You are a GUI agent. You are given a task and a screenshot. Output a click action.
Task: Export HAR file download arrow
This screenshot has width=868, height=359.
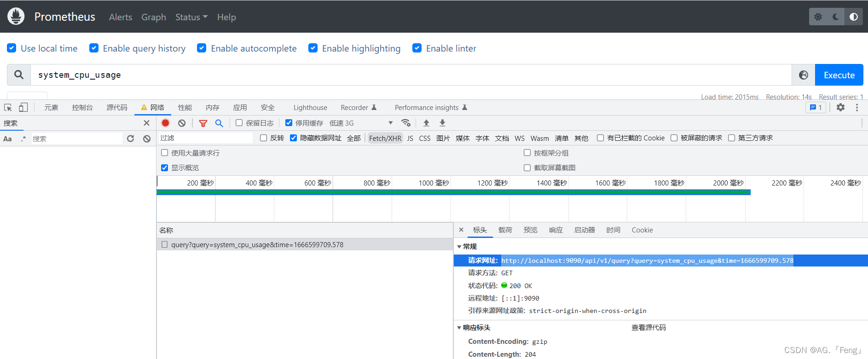[442, 123]
